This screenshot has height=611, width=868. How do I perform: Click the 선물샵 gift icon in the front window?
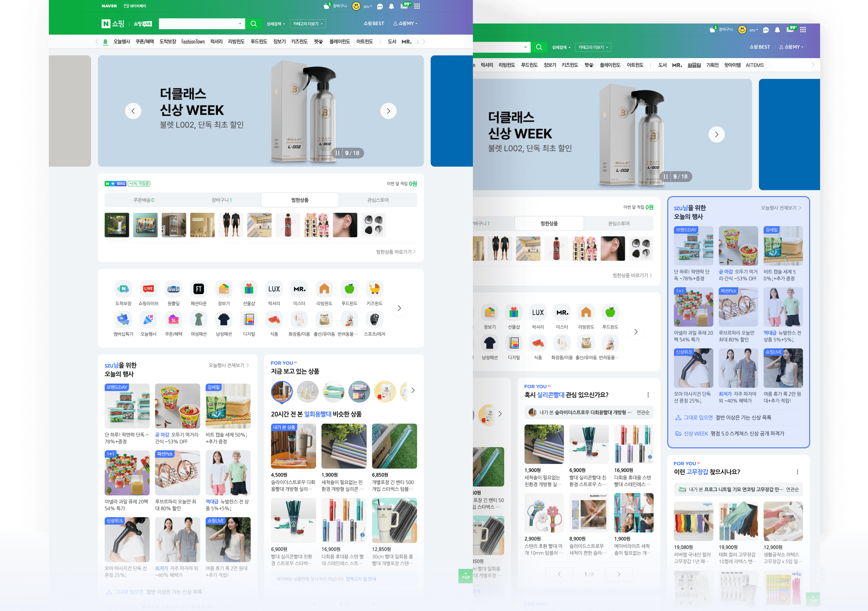[249, 289]
